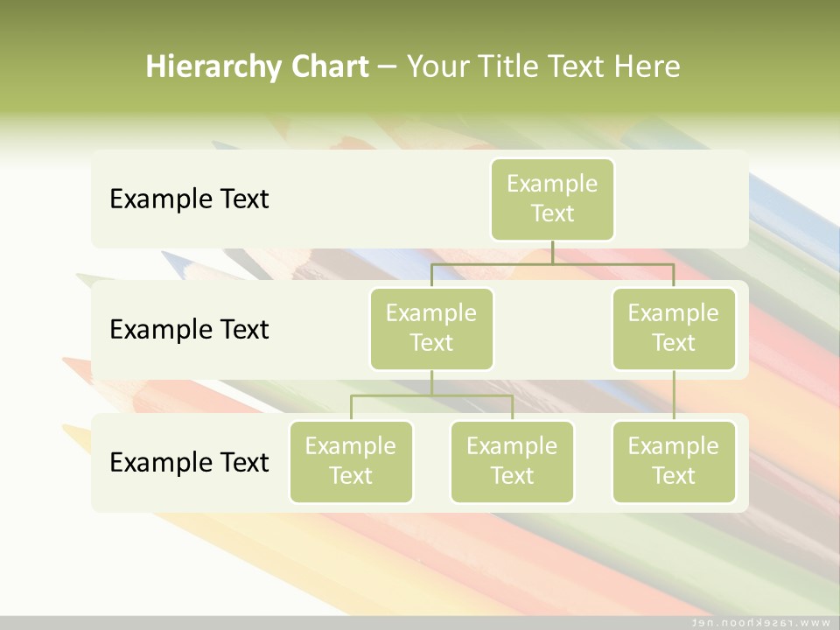
Task: Click the 'Hierarchy Chart' bold title text
Action: coord(256,66)
